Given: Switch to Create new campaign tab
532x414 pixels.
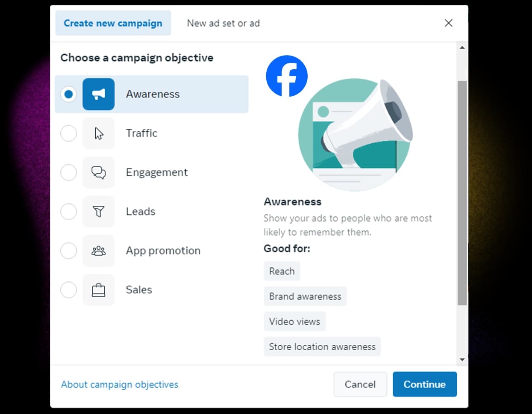Looking at the screenshot, I should (113, 23).
